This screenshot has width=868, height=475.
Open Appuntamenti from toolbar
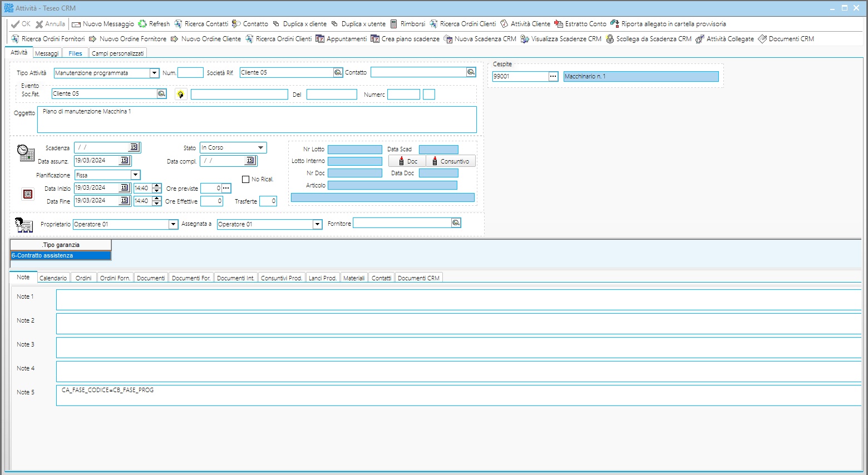341,39
